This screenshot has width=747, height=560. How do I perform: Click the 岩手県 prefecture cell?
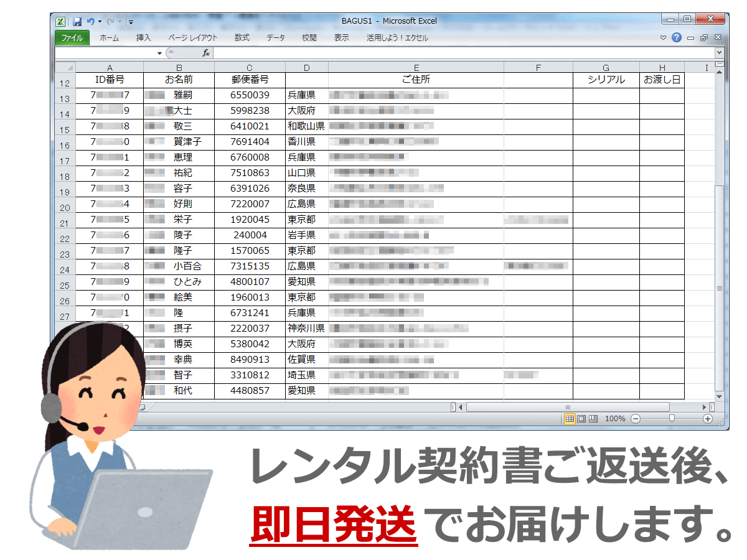pos(307,235)
